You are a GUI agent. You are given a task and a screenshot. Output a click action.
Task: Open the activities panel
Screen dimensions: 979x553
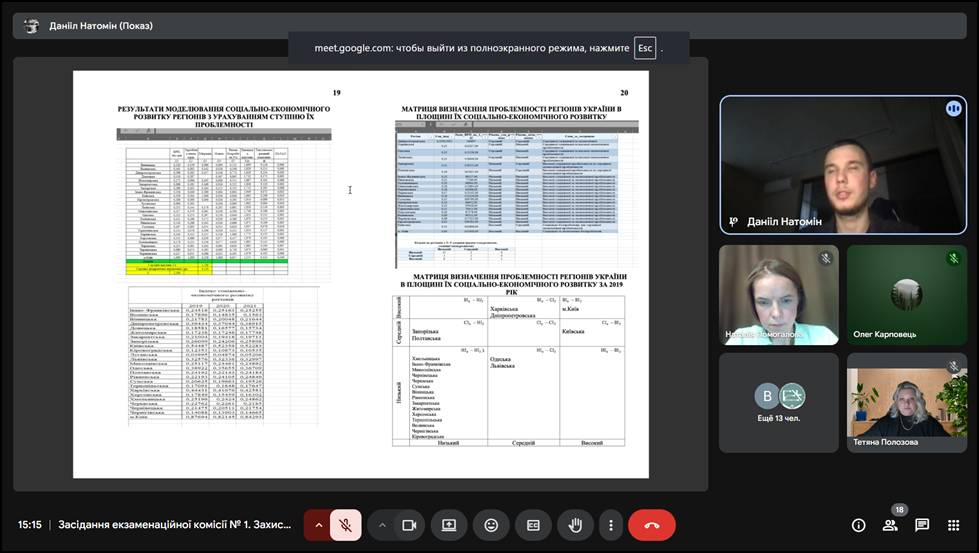click(x=953, y=525)
